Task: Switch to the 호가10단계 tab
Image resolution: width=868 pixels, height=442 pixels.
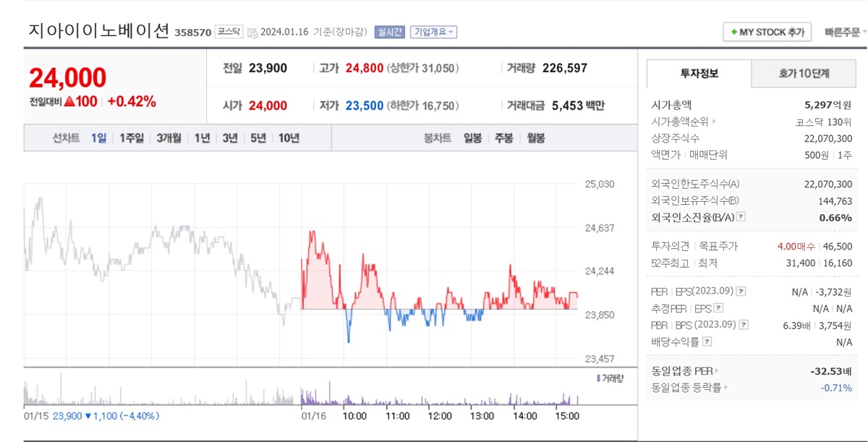Action: 804,74
